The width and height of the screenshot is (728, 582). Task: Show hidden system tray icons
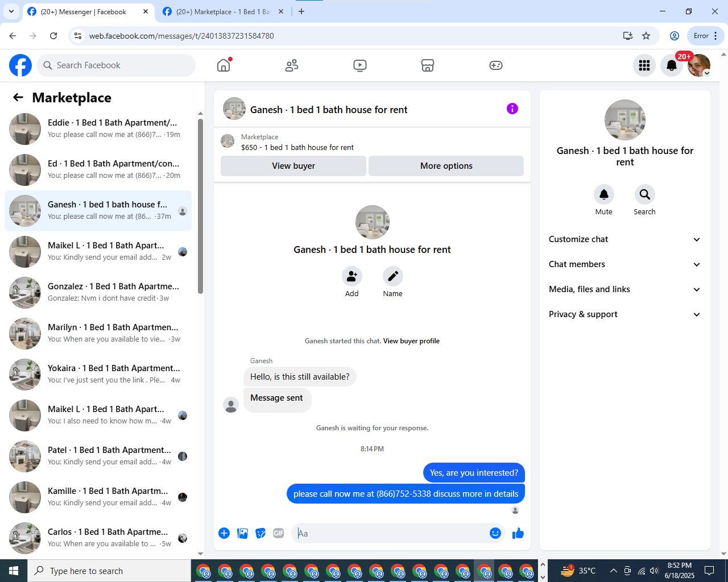[613, 571]
